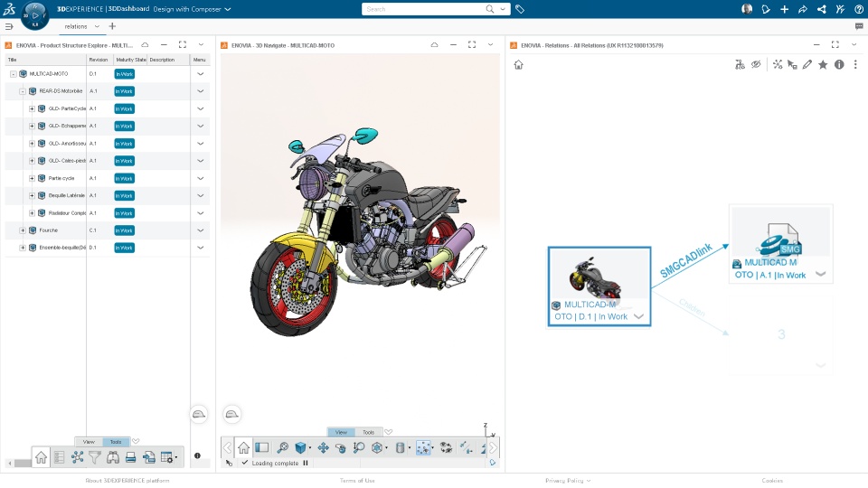Screen dimensions: 868x488
Task: Click Home in Relations widget
Action: coord(518,65)
